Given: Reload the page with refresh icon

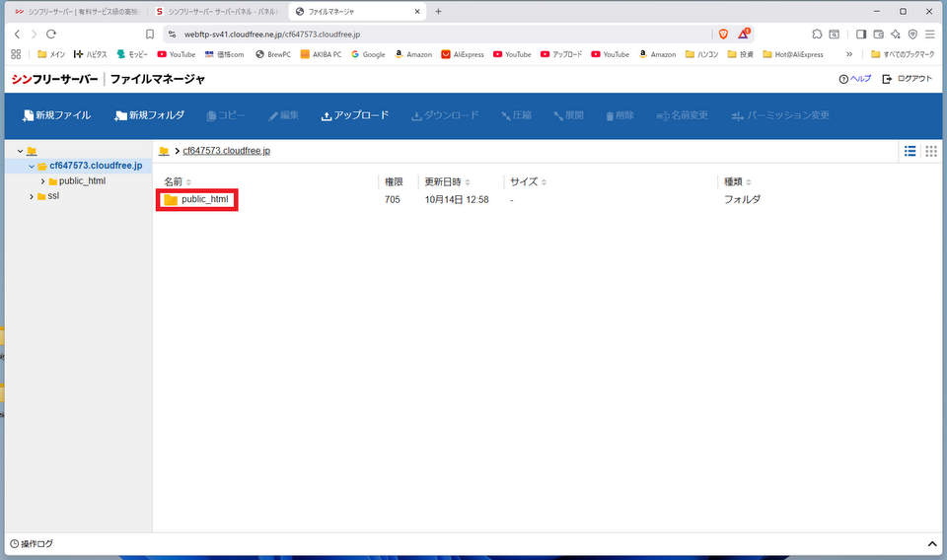Looking at the screenshot, I should pyautogui.click(x=51, y=34).
